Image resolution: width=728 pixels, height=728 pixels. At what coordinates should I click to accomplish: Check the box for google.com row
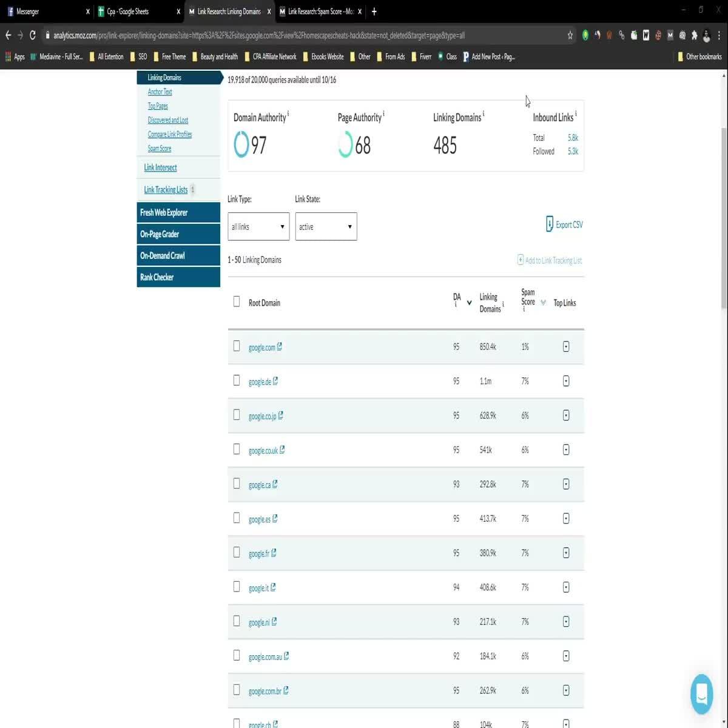click(237, 346)
